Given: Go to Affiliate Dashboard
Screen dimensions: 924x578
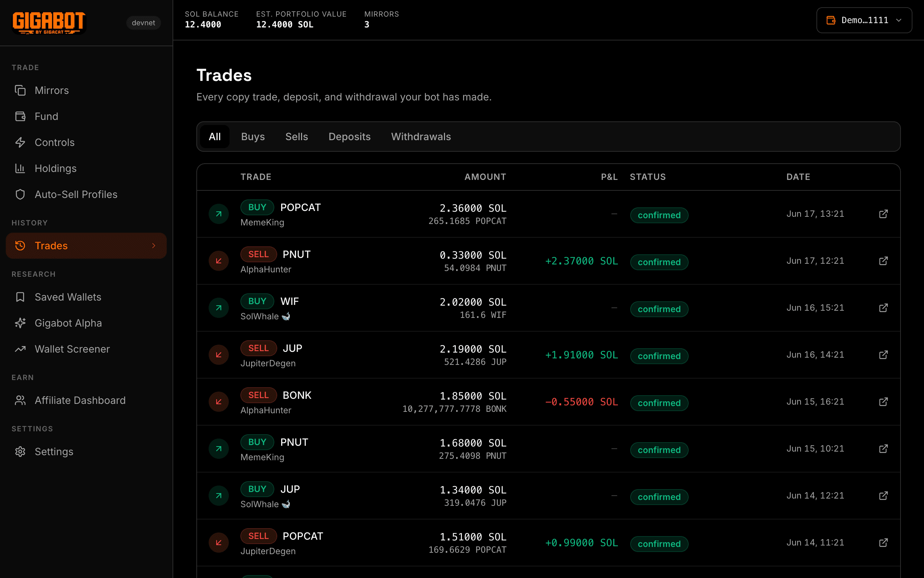Looking at the screenshot, I should click(86, 400).
